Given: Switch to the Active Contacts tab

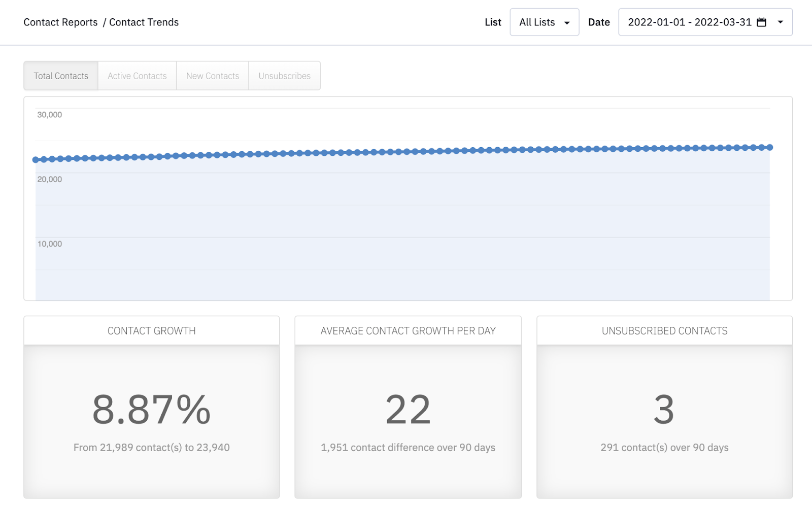Looking at the screenshot, I should point(137,76).
